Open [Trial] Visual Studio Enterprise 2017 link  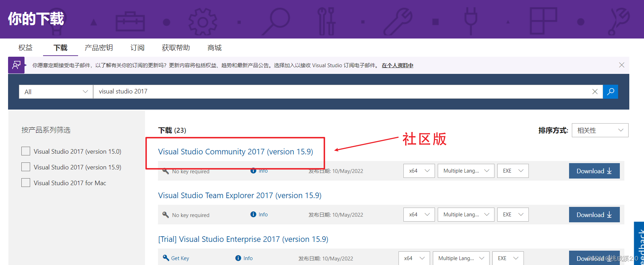(x=243, y=239)
